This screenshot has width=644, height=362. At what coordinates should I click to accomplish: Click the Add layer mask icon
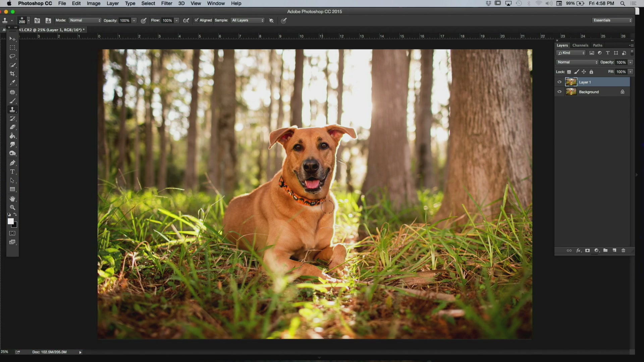[x=587, y=250]
